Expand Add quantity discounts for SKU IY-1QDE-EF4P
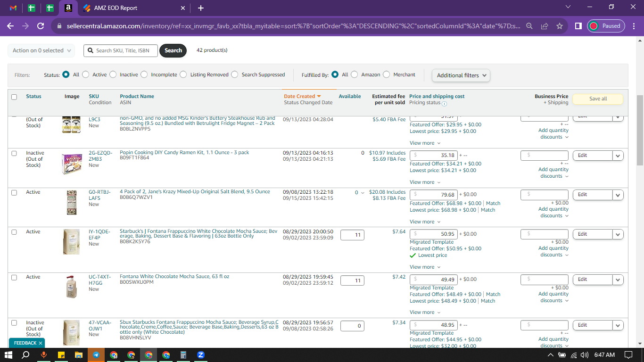 coord(553,251)
